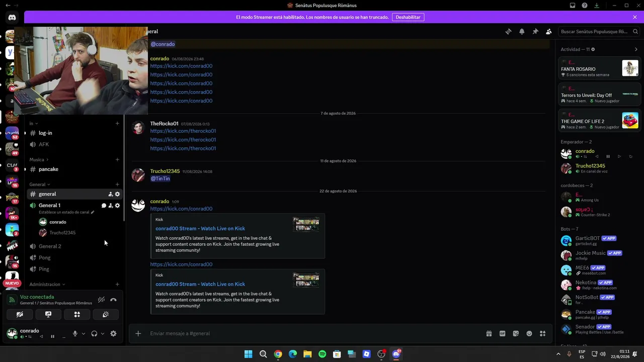Start an activity from voice panel

click(77, 314)
